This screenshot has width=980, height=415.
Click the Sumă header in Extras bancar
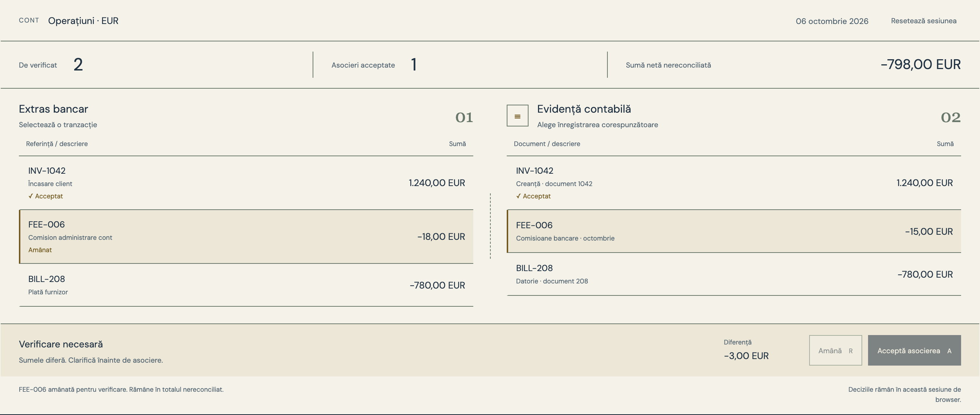457,144
